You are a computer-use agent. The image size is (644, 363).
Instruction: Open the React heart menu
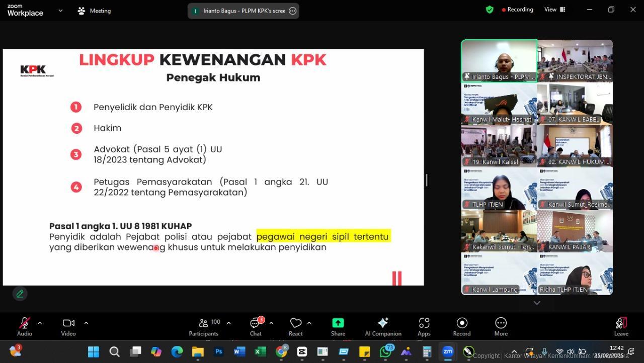click(x=296, y=326)
